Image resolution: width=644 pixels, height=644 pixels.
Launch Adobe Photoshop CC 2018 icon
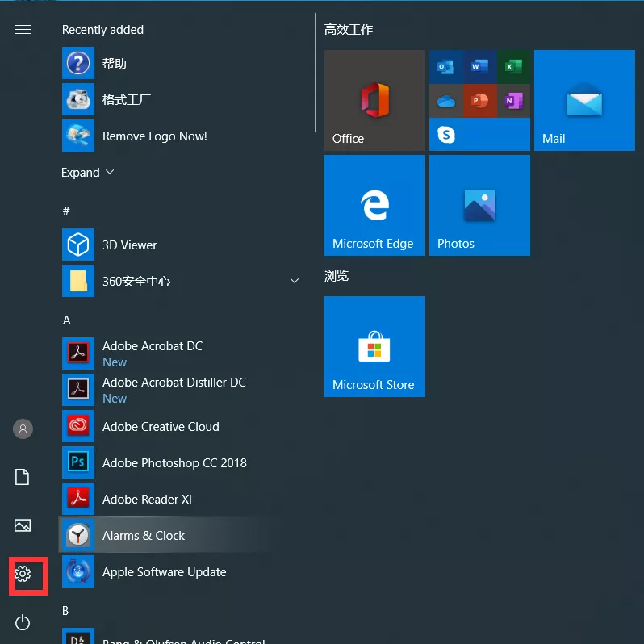(78, 462)
